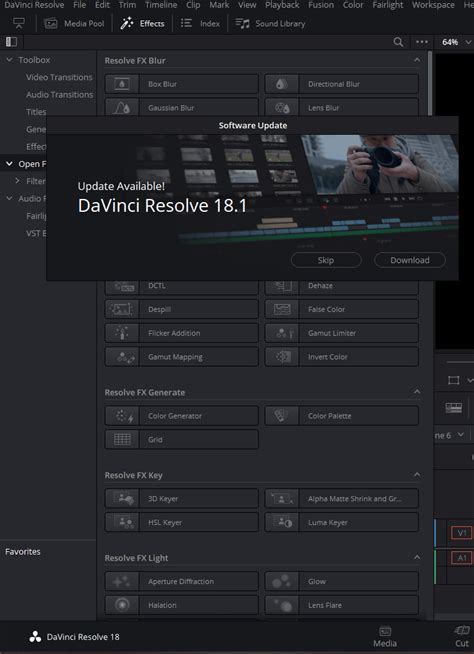Toggle the sidebar panel layout icon
The height and width of the screenshot is (654, 474).
pyautogui.click(x=11, y=42)
